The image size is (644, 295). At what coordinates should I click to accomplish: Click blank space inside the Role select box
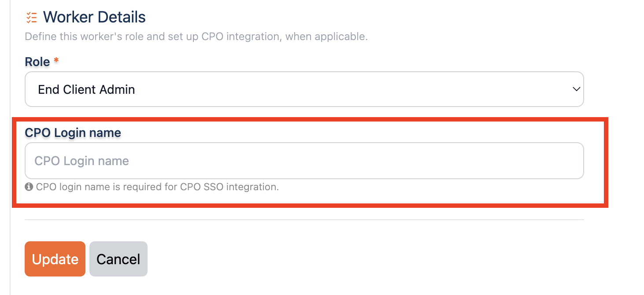click(x=352, y=89)
